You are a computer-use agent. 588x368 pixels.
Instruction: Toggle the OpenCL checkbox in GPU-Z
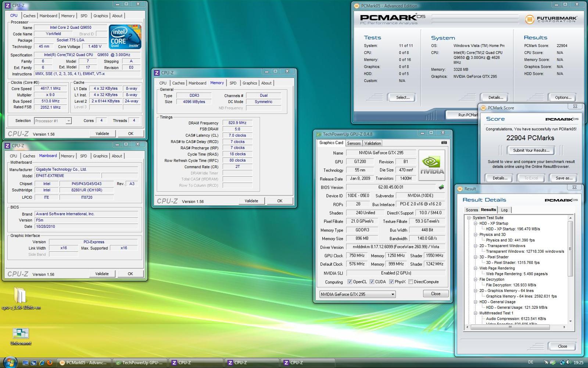point(350,282)
